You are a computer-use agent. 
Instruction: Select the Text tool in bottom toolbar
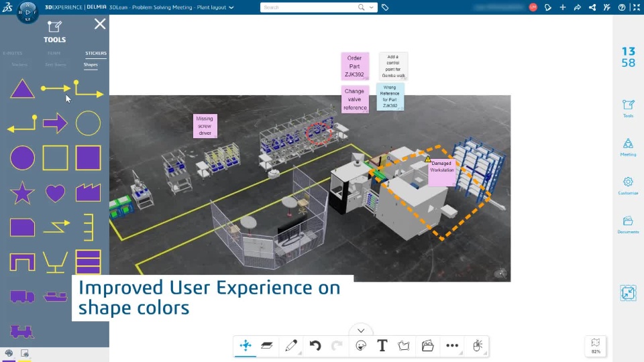[382, 346]
